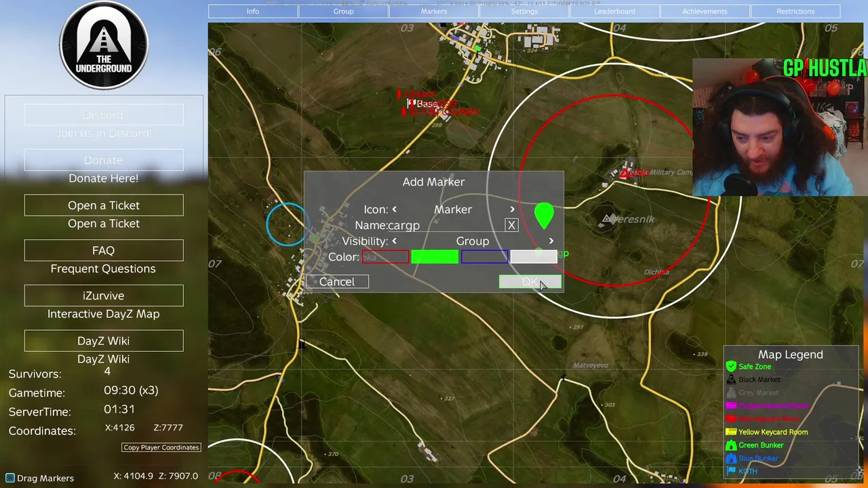Open the Group tab

(x=343, y=12)
